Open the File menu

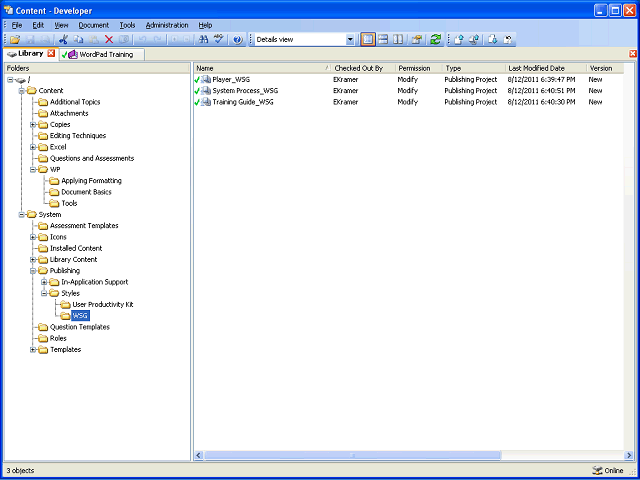17,25
